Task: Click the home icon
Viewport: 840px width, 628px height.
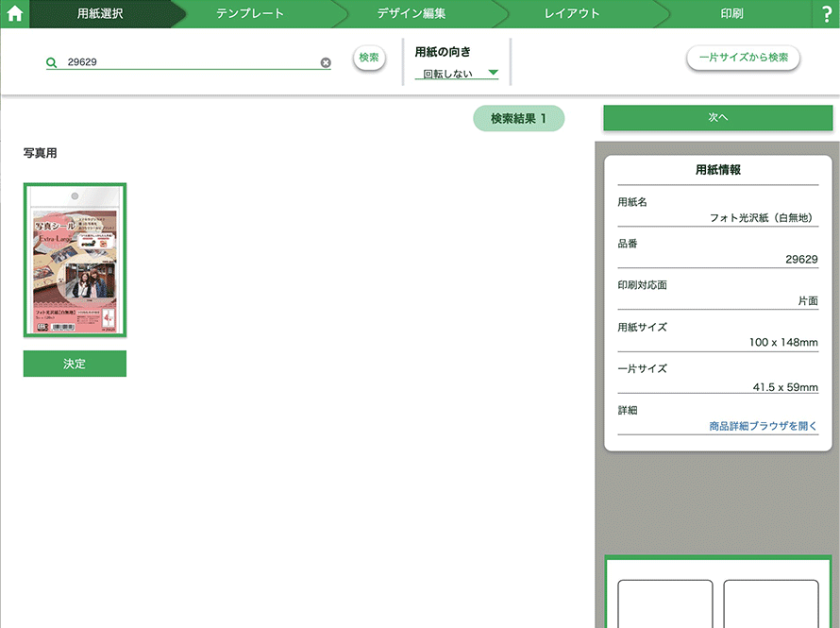Action: pos(14,14)
